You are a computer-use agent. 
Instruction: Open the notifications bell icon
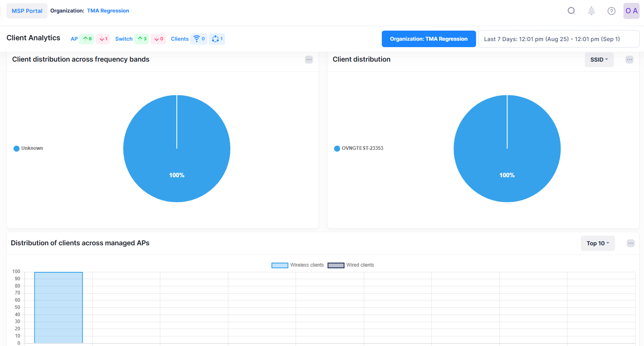click(591, 11)
